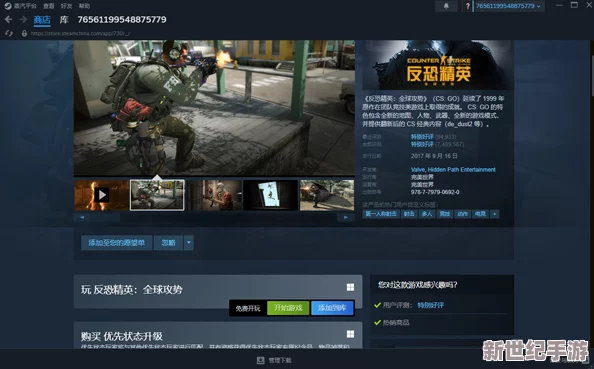This screenshot has height=369, width=594.
Task: Click the publication number 978-7-7979-0692-0
Action: [435, 192]
